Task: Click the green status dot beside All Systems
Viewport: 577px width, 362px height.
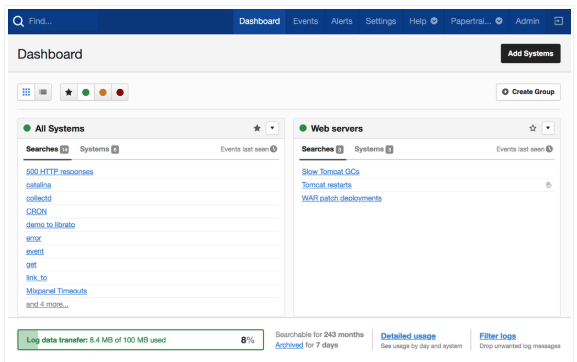Action: (x=27, y=128)
